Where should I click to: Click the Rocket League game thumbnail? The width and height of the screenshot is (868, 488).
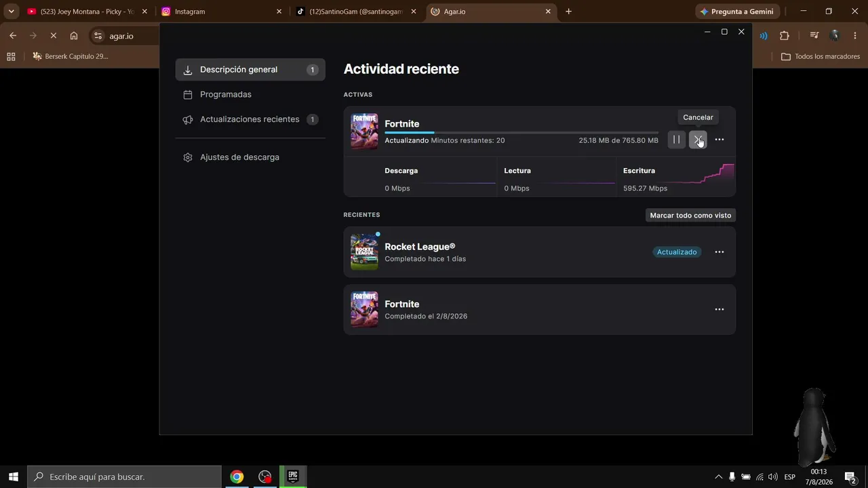[364, 252]
